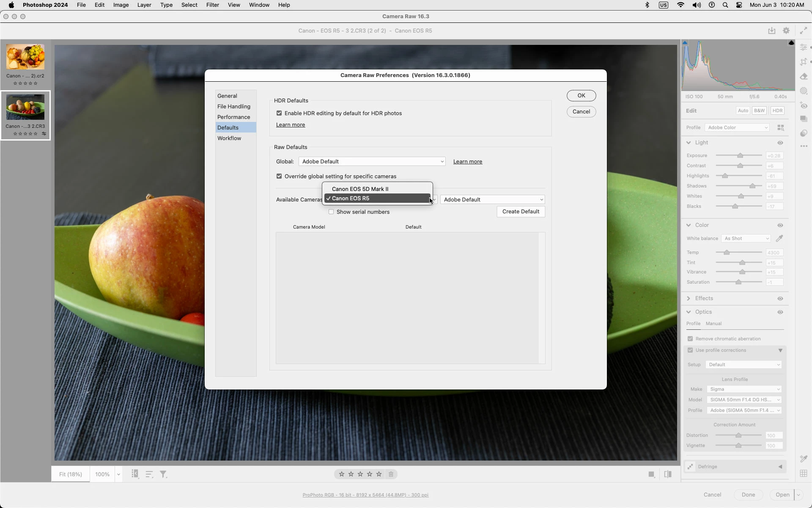Choose Canon EOS 5D Mark II option

pos(360,189)
